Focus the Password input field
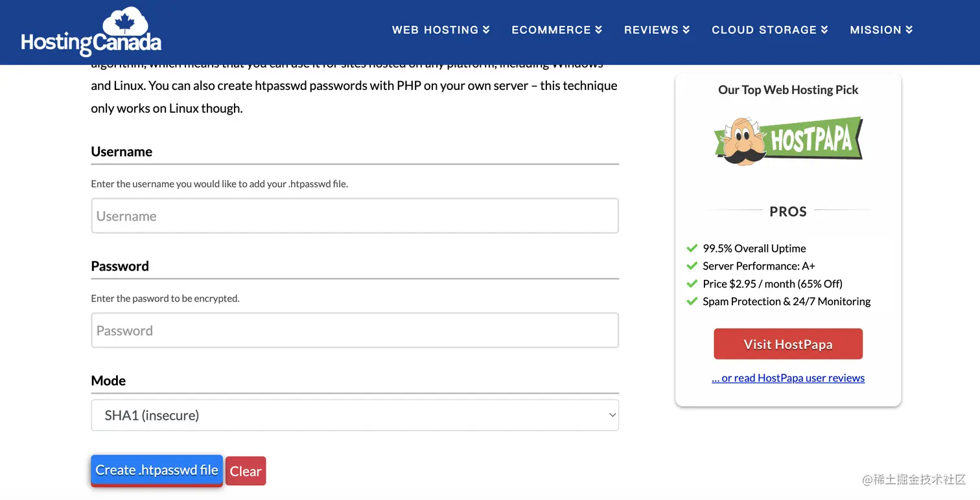980x500 pixels. point(355,330)
